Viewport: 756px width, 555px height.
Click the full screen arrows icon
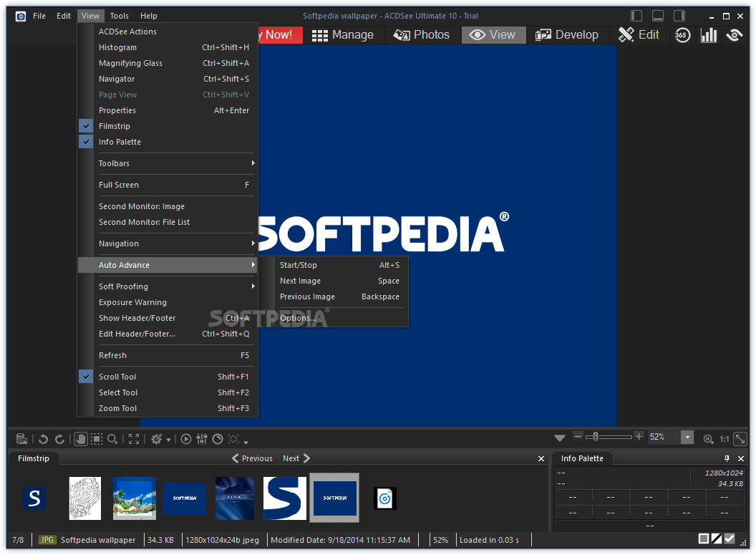(134, 439)
